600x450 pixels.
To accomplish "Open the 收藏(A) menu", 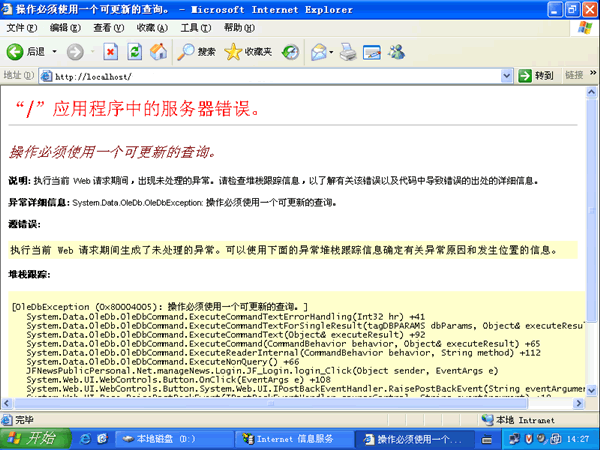I will (152, 28).
